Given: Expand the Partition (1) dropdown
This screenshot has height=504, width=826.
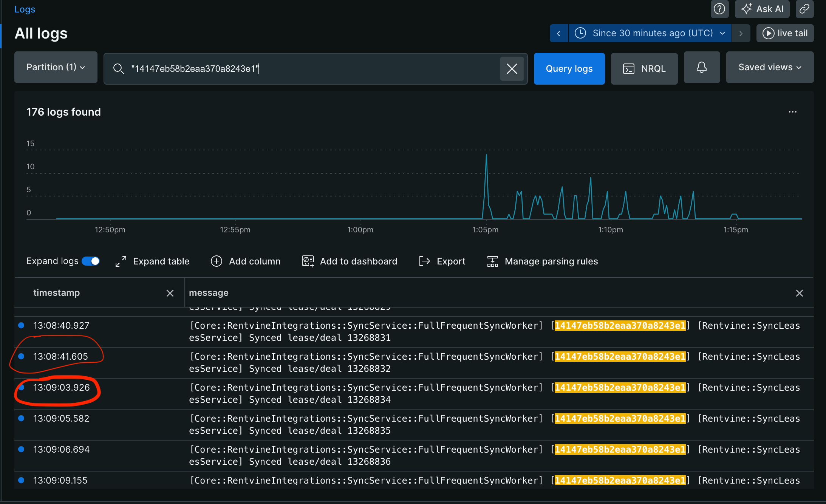Looking at the screenshot, I should (56, 67).
